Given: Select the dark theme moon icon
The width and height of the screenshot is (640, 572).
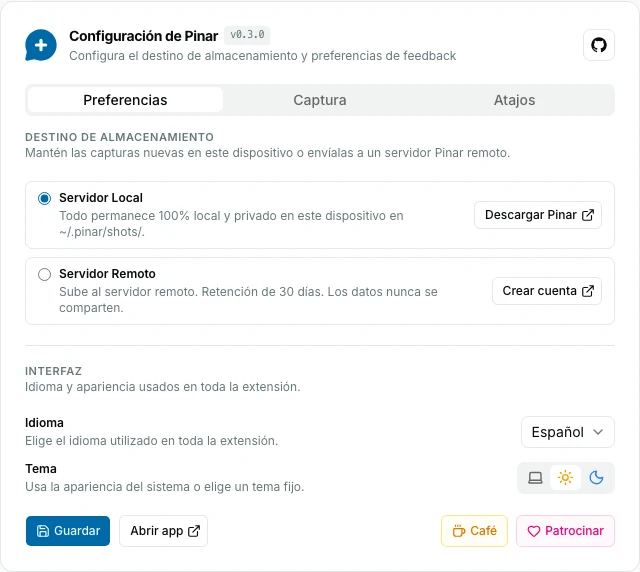Looking at the screenshot, I should point(596,477).
